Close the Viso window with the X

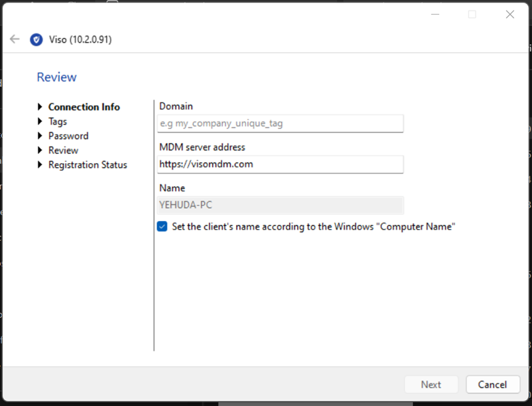[510, 14]
